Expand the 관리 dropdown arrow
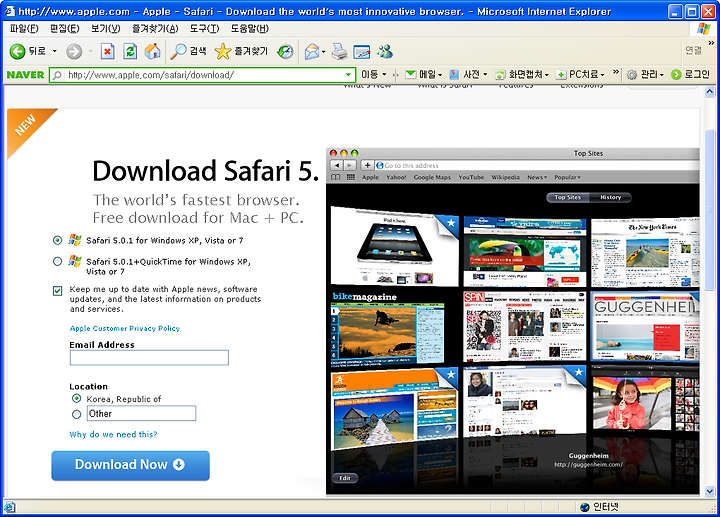The height and width of the screenshot is (517, 720). click(x=662, y=75)
